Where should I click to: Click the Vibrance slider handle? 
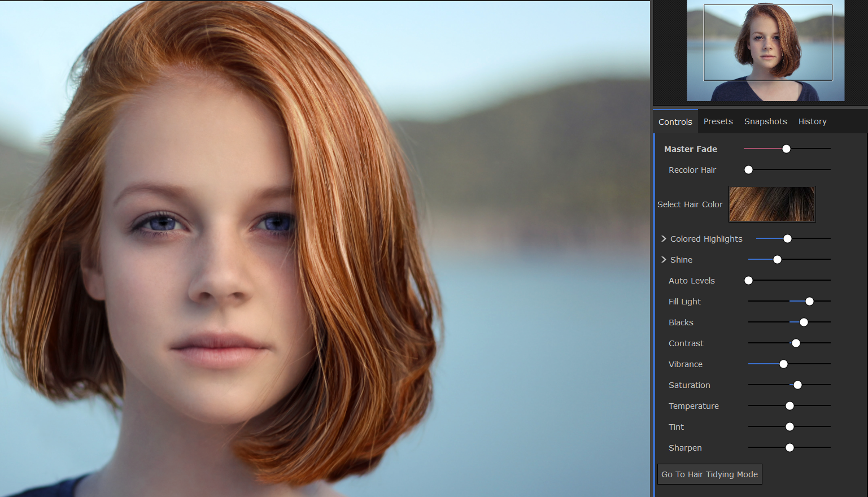(783, 364)
